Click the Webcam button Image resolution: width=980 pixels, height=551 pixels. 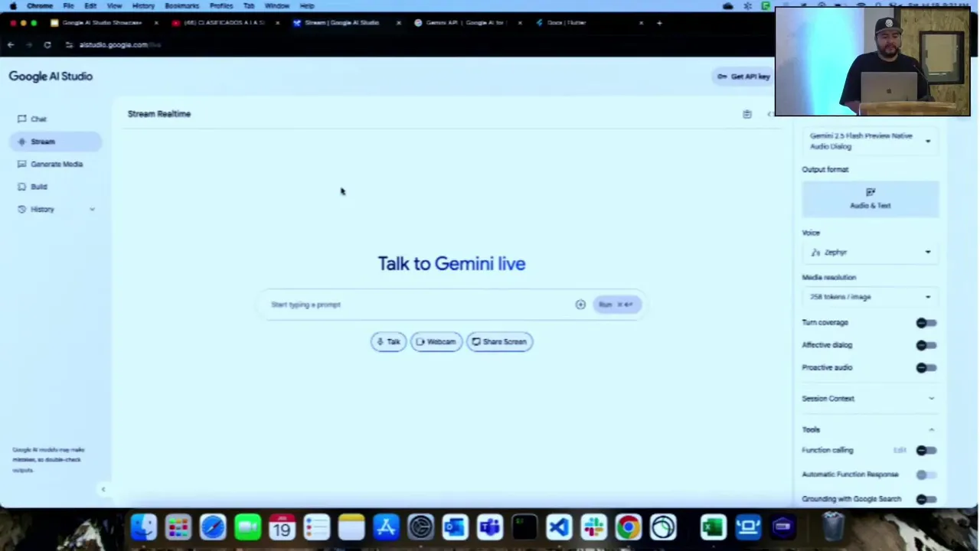tap(436, 342)
